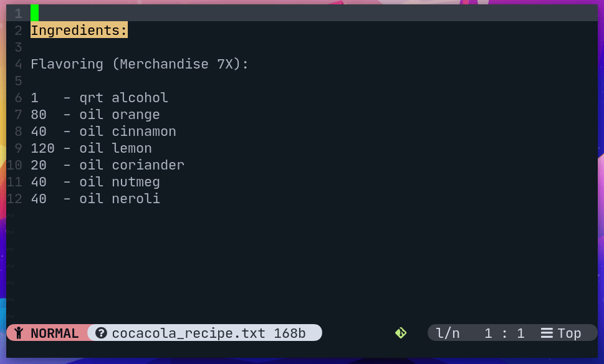Click the green git branch icon
This screenshot has height=364, width=604.
[401, 333]
